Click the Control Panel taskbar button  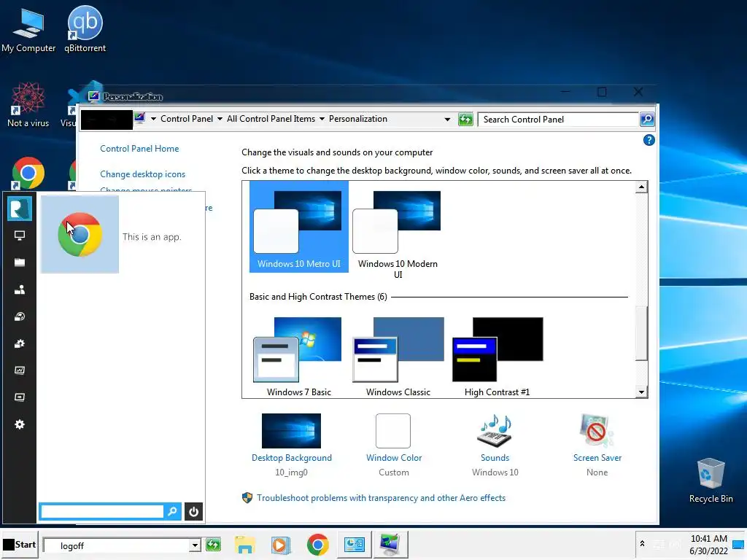coord(354,544)
